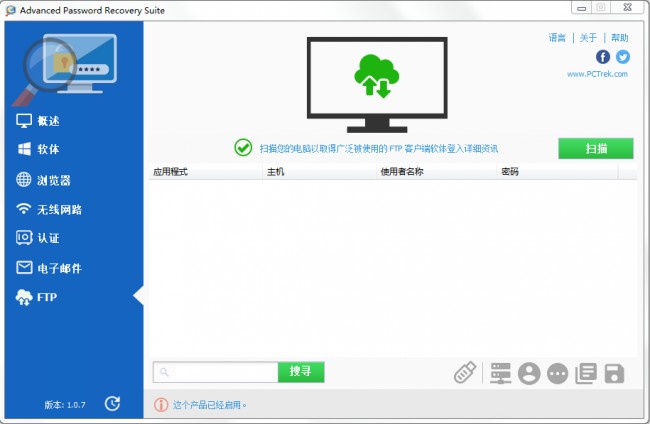
Task: Select 认证 in the sidebar
Action: pyautogui.click(x=38, y=238)
